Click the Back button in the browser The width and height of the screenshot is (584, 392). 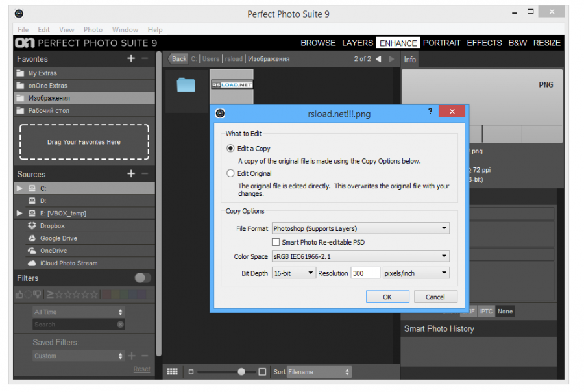(x=178, y=59)
